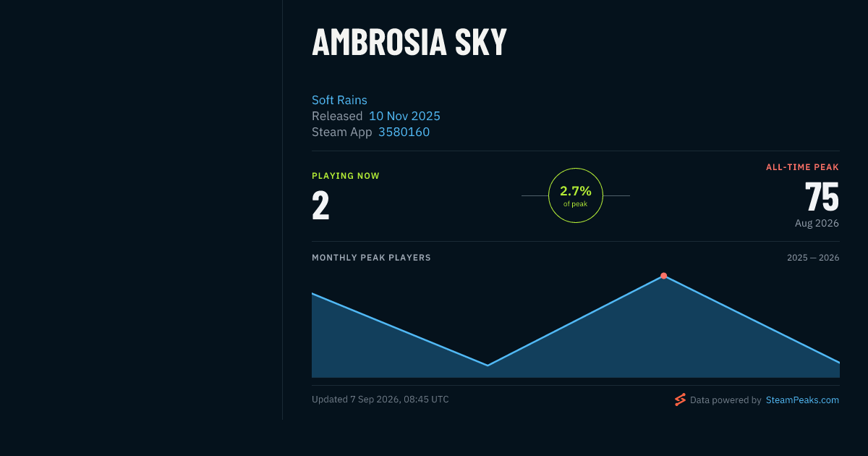Click the Data powered by text
Screen dimensions: 868x456
[x=726, y=400]
